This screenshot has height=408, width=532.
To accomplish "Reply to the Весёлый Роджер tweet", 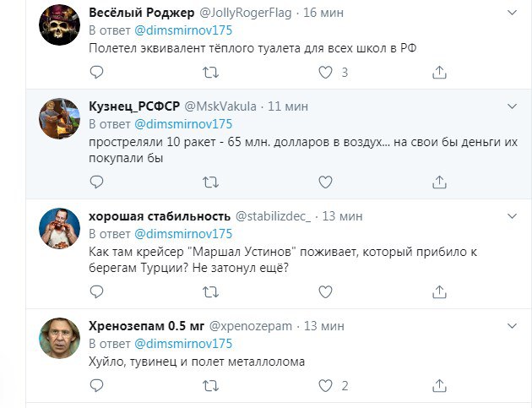I will pyautogui.click(x=96, y=73).
